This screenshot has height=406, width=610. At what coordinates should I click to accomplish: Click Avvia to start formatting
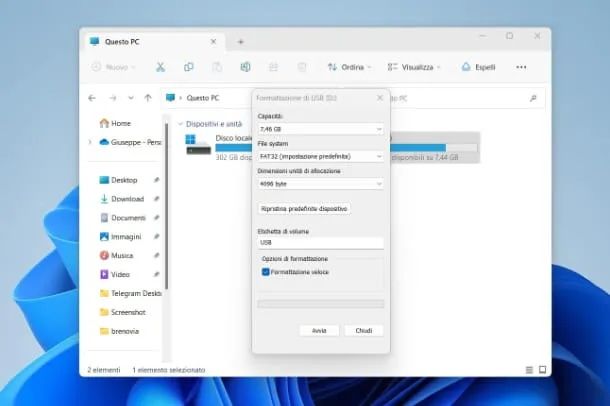pyautogui.click(x=319, y=331)
